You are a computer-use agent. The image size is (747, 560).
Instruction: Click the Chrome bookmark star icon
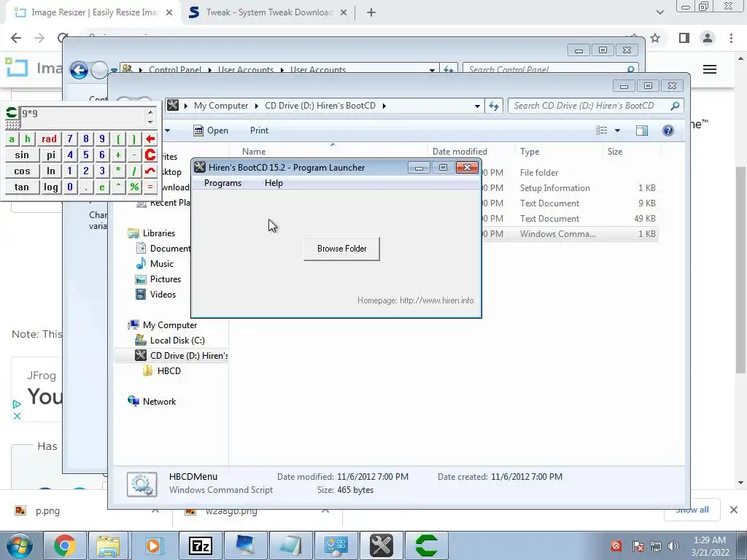[x=655, y=38]
